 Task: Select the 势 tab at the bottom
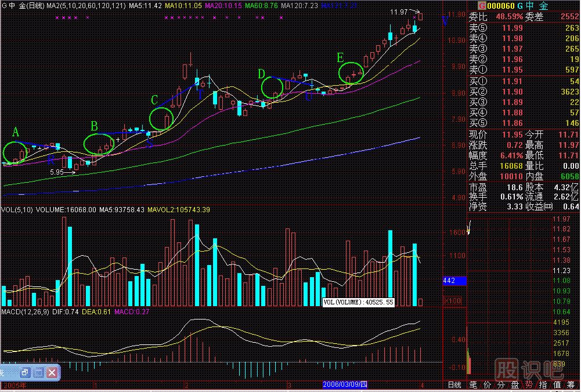click(529, 385)
